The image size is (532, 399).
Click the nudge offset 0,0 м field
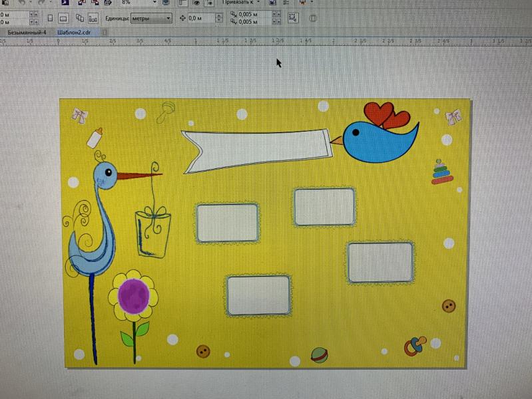[200, 18]
